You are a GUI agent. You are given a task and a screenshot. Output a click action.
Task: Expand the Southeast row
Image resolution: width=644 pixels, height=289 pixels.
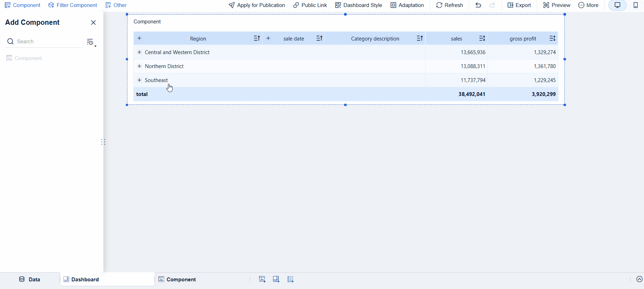[x=139, y=80]
